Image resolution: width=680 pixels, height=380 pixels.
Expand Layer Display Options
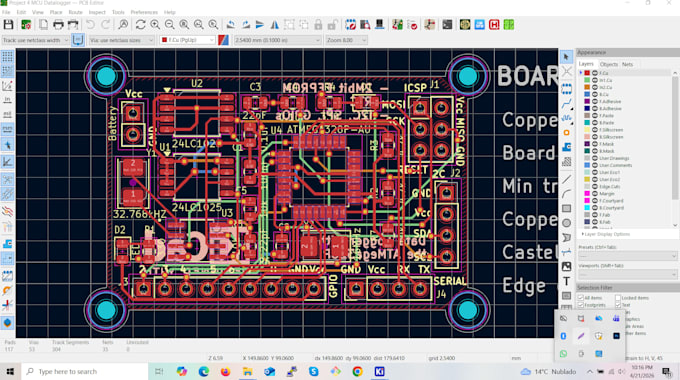(x=606, y=234)
